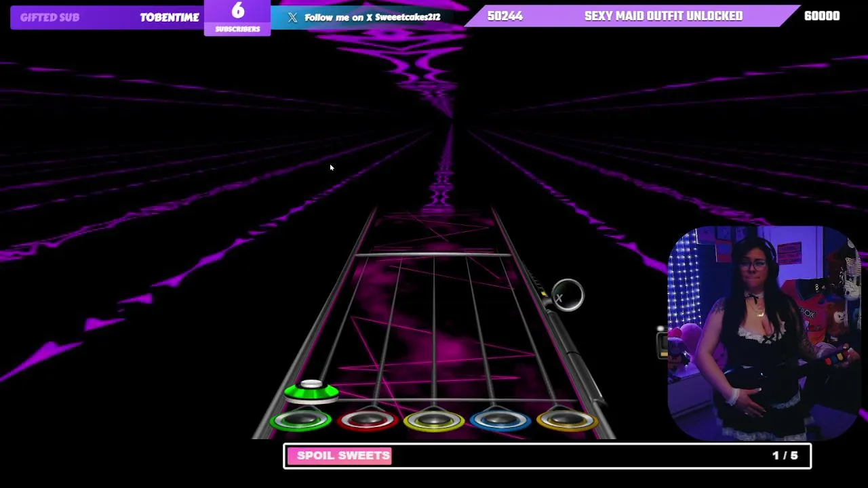The image size is (868, 488).
Task: Click the 60000 goal target value
Action: click(822, 16)
